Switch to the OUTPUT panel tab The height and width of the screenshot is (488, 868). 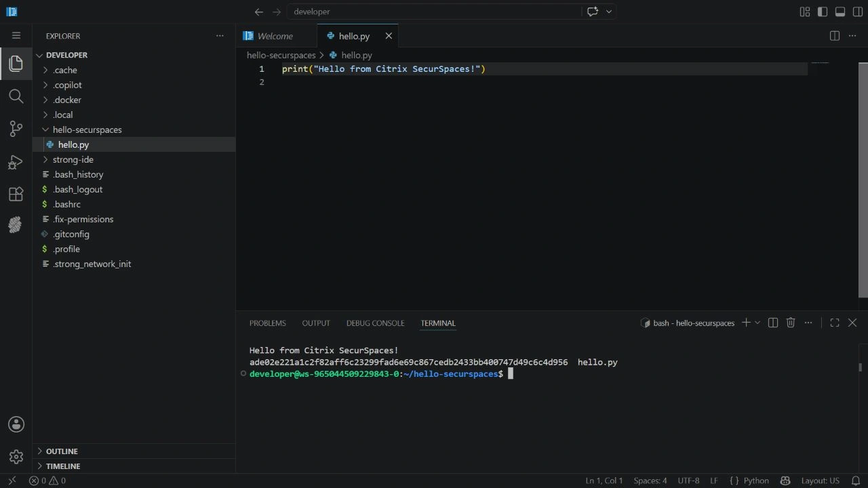coord(316,323)
